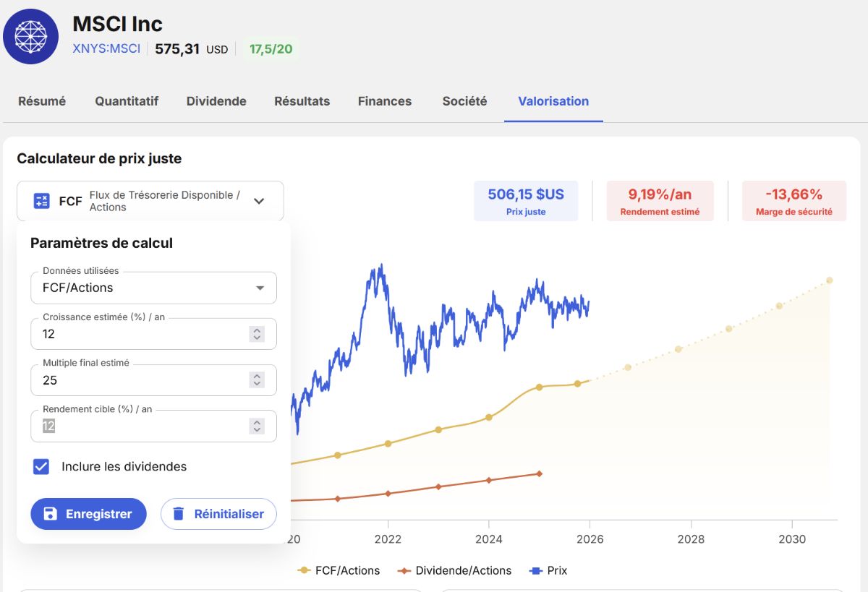The height and width of the screenshot is (592, 868).
Task: Open the Dividende tab
Action: click(x=216, y=101)
